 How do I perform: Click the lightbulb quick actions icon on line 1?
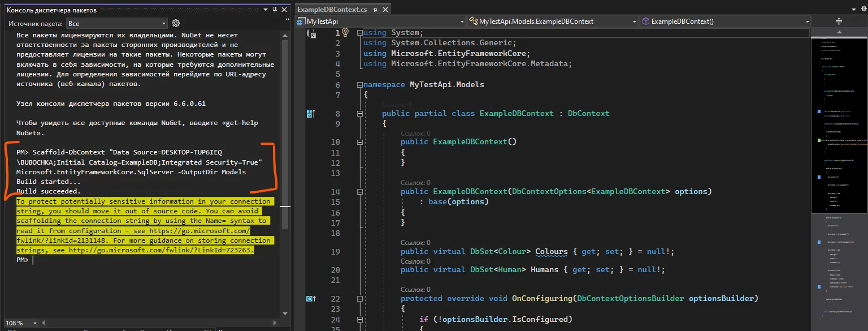pyautogui.click(x=345, y=33)
